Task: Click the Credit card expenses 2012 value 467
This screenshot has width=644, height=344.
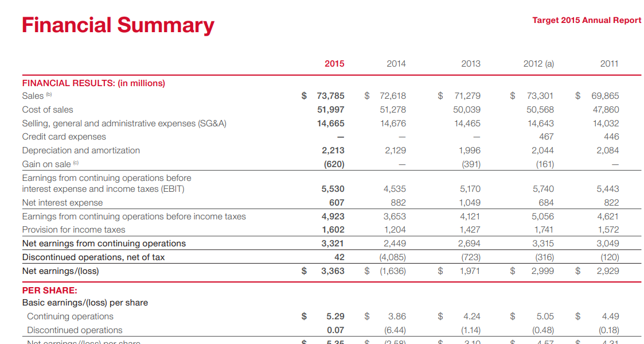Action: click(x=547, y=137)
